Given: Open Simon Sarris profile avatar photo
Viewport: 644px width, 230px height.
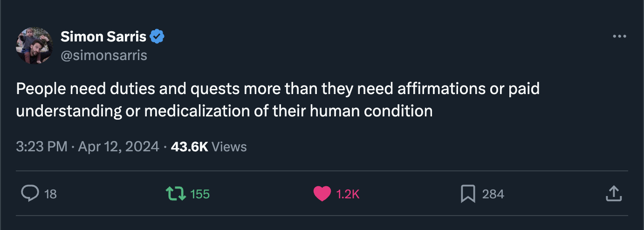Looking at the screenshot, I should pyautogui.click(x=34, y=46).
